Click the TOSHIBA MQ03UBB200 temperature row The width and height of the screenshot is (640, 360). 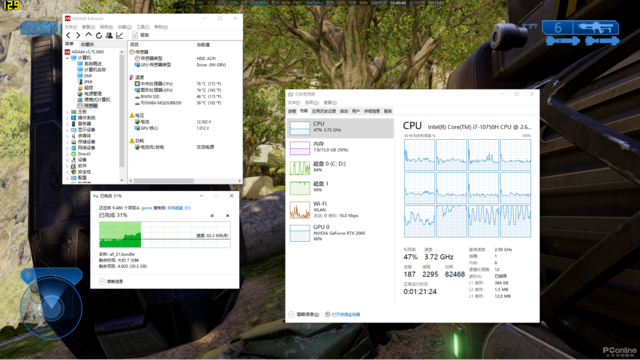click(x=178, y=103)
